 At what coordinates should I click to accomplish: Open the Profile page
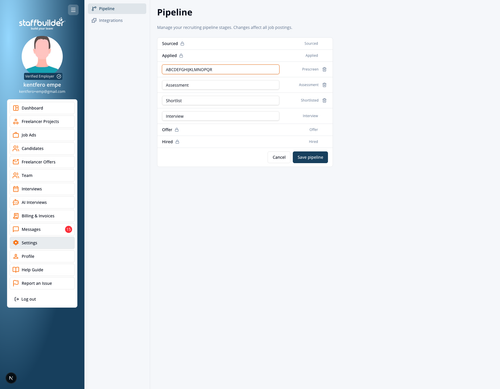tap(42, 256)
